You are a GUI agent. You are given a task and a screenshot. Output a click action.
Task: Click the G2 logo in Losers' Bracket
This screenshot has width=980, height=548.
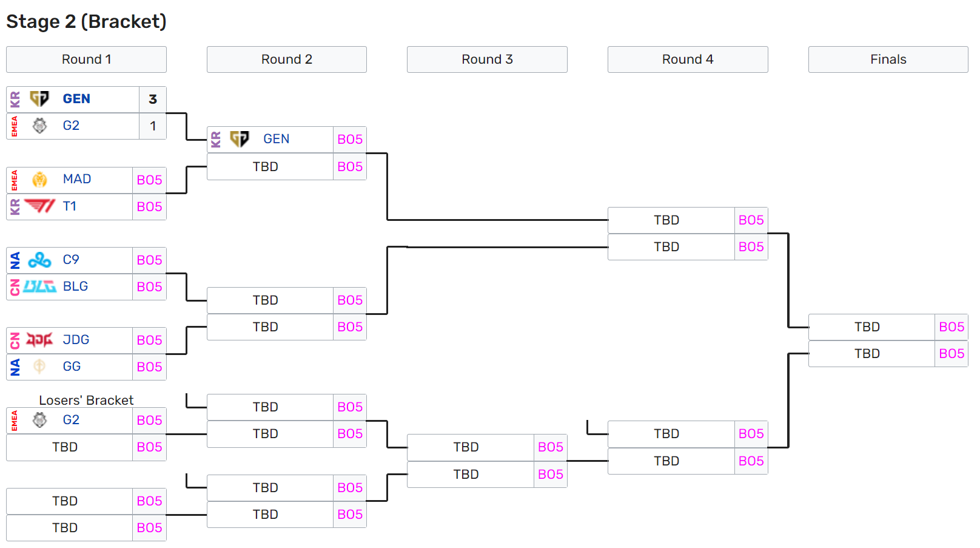[x=39, y=420]
